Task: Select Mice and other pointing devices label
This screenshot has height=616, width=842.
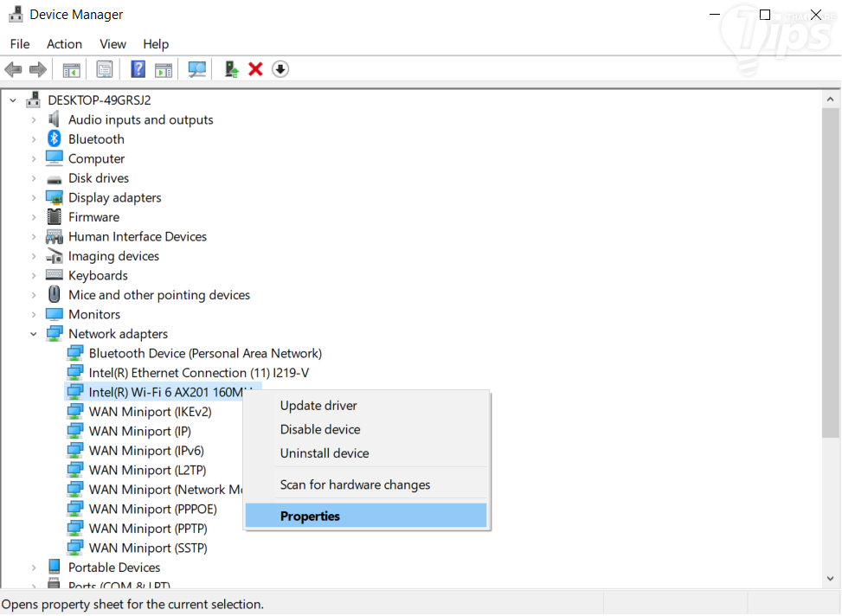Action: click(159, 295)
